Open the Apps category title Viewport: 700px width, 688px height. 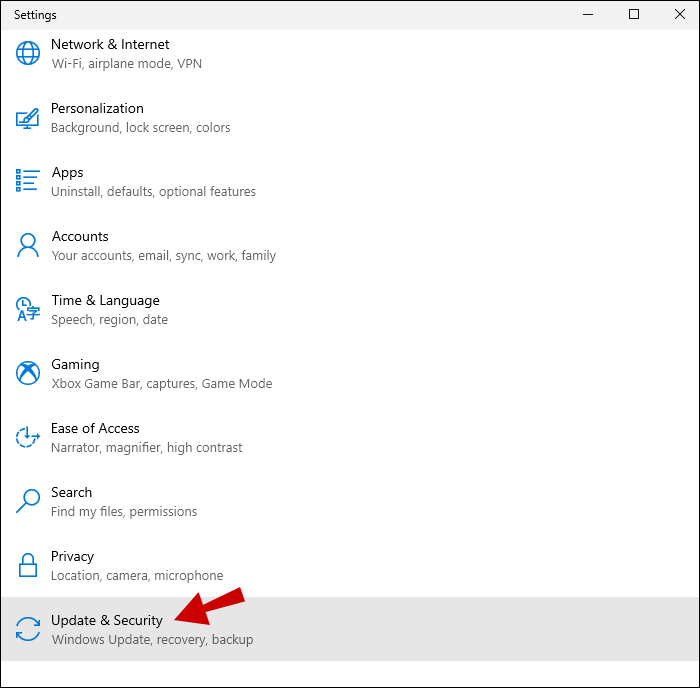pos(67,172)
